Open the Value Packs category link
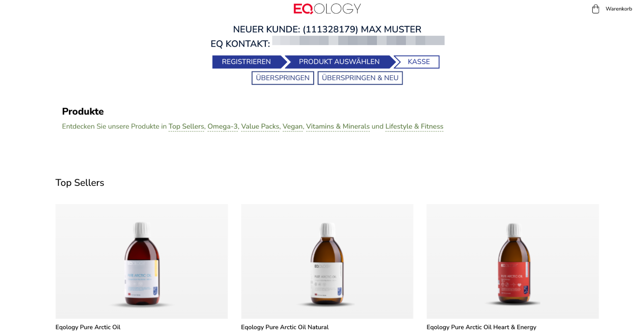Viewport: 644px width, 335px height. 260,127
